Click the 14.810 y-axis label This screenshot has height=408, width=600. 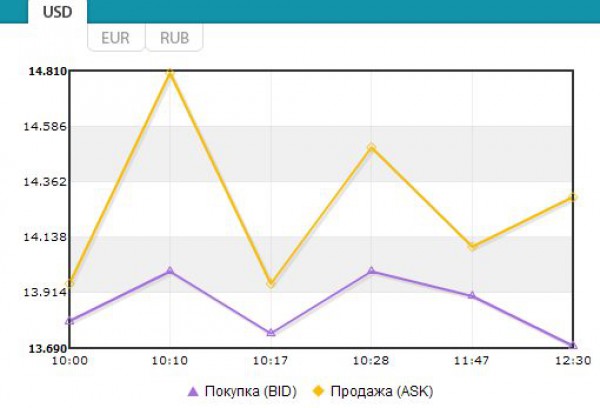coord(47,72)
